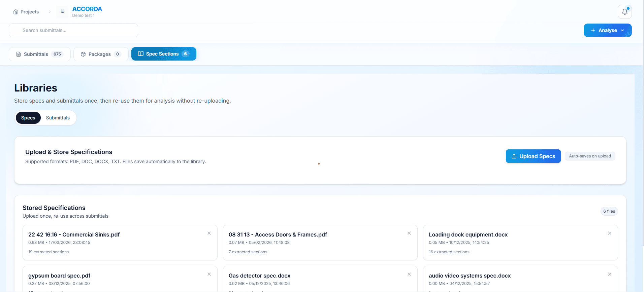Viewport: 644px width, 292px height.
Task: Click the 16 extracted sections label
Action: [x=449, y=252]
